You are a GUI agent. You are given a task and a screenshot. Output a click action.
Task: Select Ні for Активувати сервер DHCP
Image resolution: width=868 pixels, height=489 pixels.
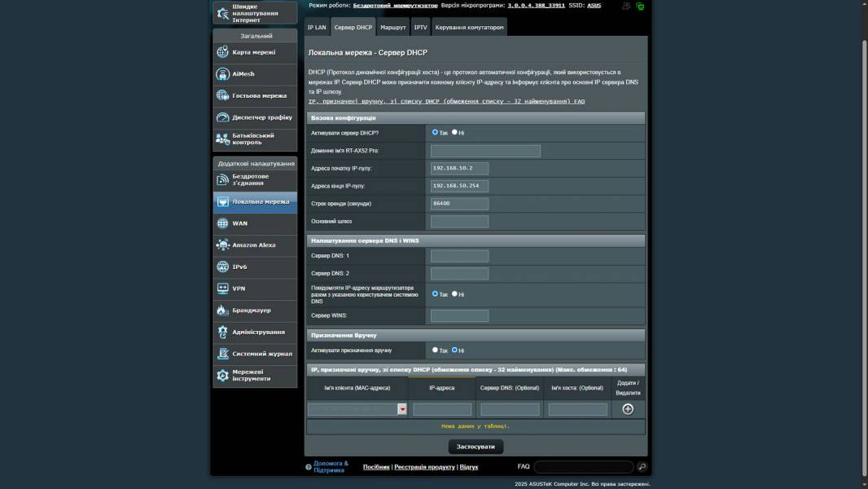(x=454, y=132)
